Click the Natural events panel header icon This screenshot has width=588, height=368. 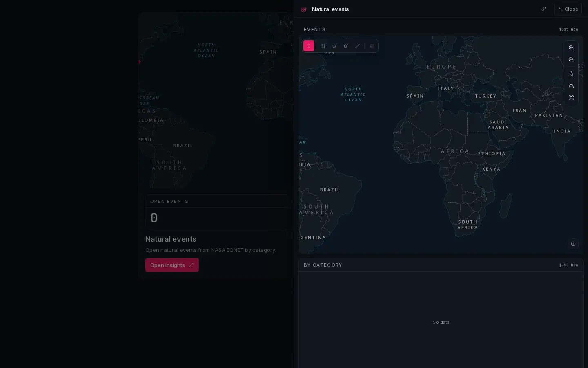pyautogui.click(x=303, y=9)
